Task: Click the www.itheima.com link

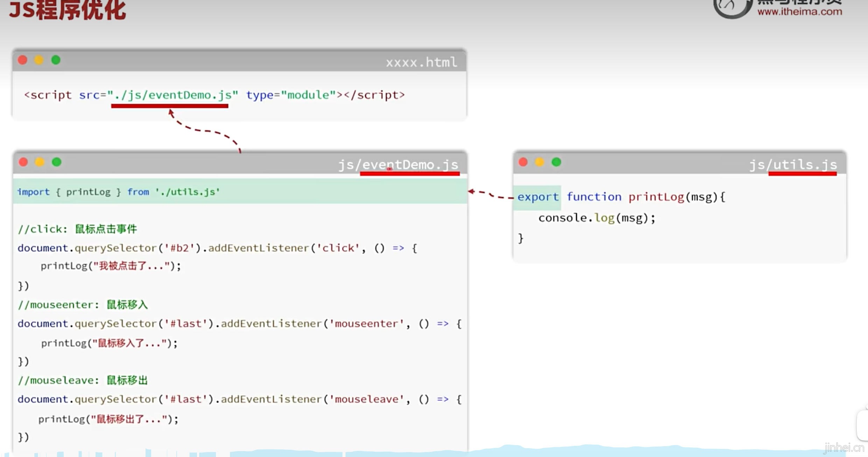Action: (800, 12)
